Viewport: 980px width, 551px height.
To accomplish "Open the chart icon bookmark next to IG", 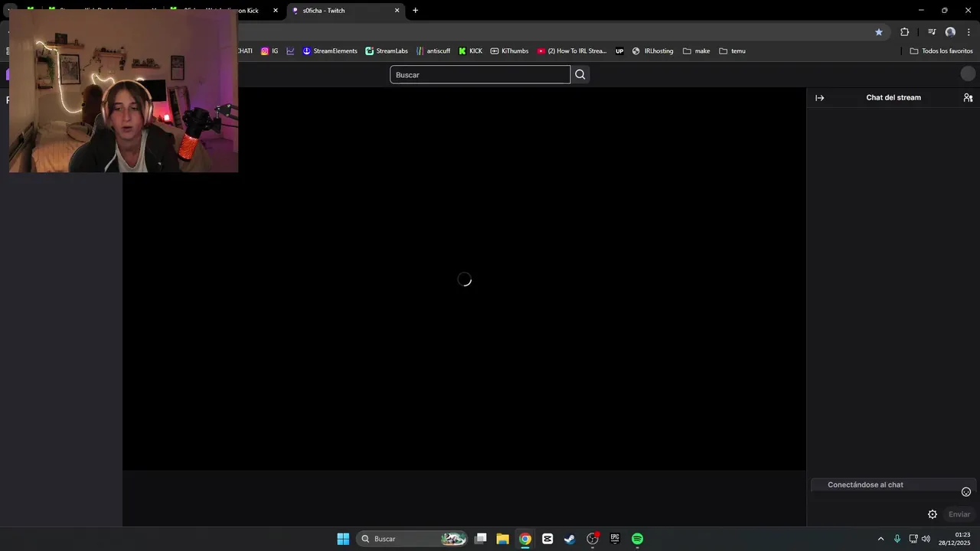I will tap(290, 51).
